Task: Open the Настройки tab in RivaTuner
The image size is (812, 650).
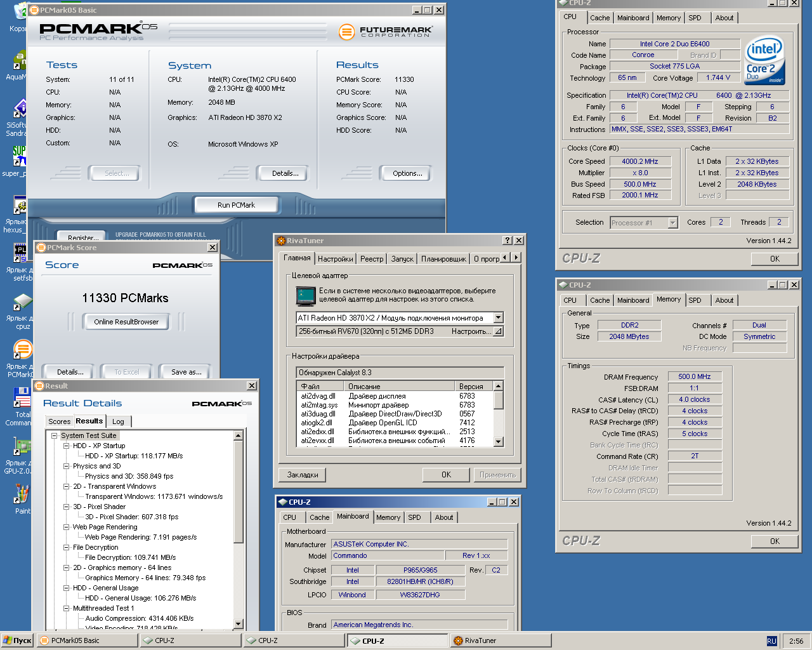Action: coord(335,259)
